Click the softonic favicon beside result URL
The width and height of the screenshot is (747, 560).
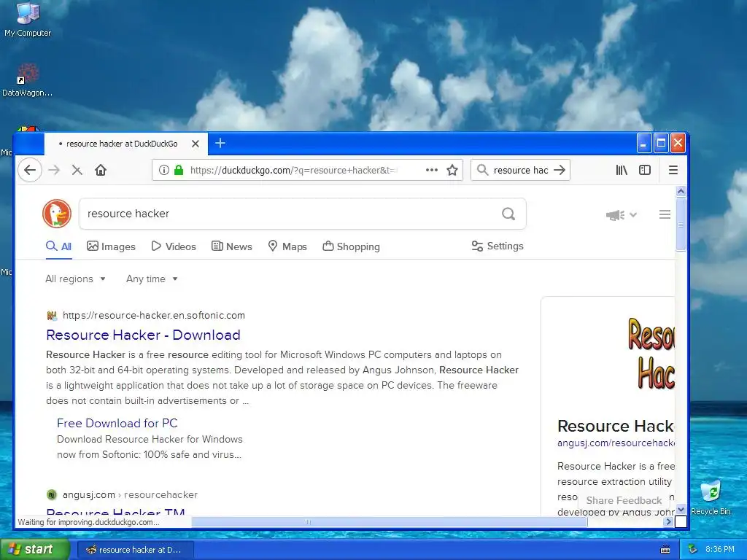(x=52, y=315)
